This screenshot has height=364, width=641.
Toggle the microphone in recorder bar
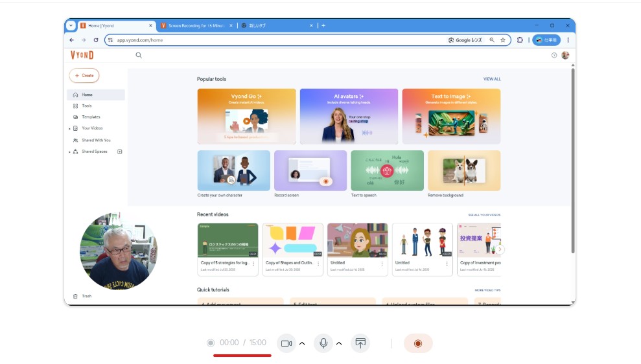323,343
